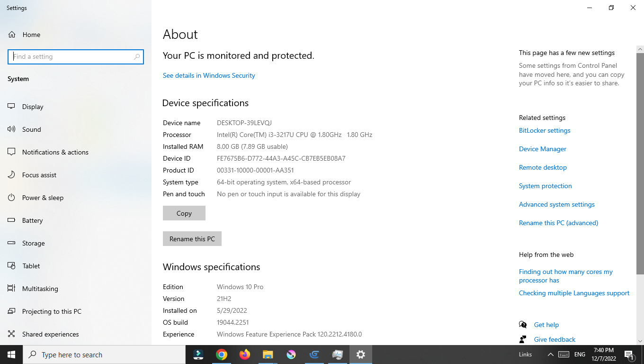
Task: Copy the device specifications
Action: [184, 213]
